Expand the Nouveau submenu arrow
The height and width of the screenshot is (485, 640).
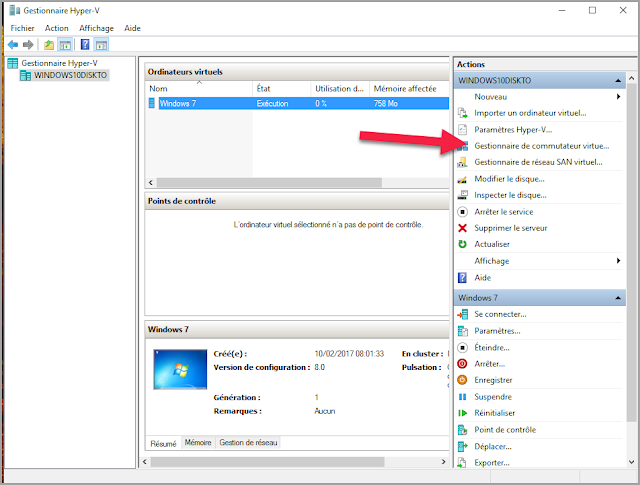(x=619, y=97)
